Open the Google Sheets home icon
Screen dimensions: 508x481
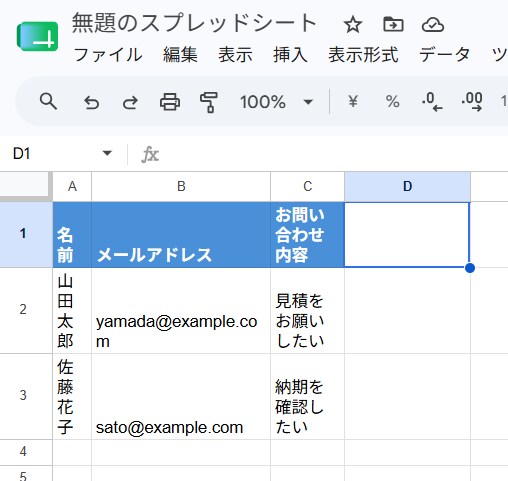37,36
